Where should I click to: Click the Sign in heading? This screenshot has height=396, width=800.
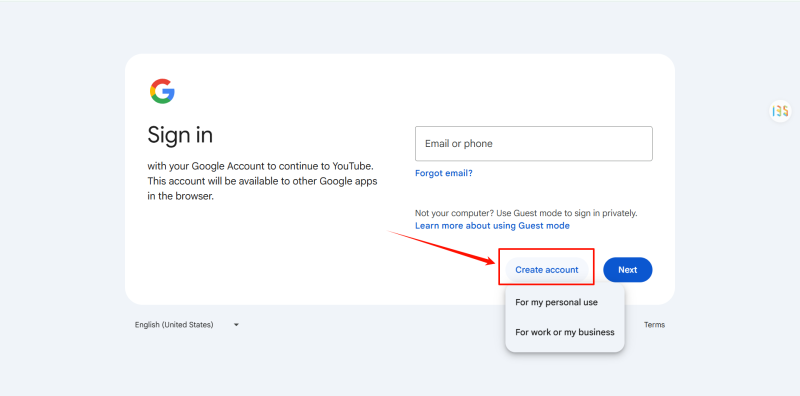pyautogui.click(x=180, y=135)
